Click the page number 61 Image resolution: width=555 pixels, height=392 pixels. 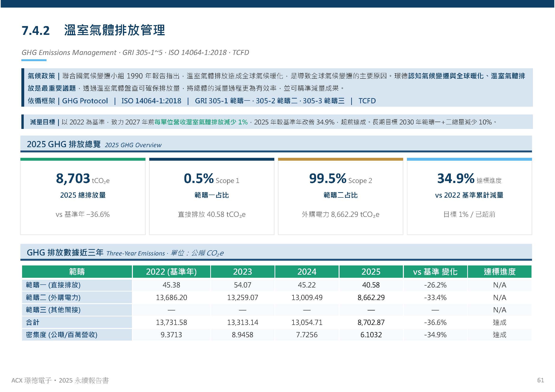[x=541, y=380]
